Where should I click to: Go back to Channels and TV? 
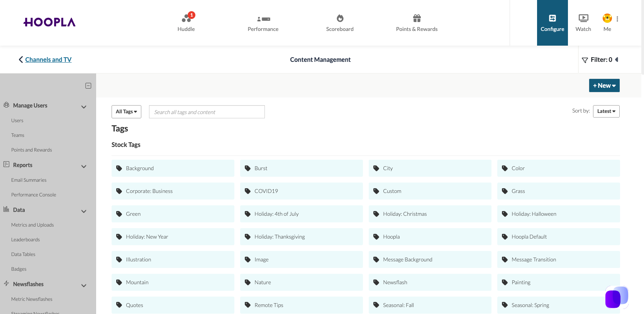click(48, 60)
